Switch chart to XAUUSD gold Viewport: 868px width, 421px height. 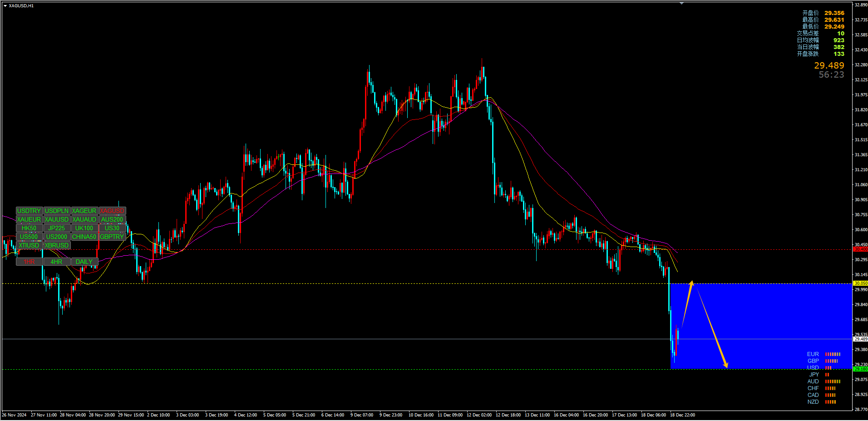[x=57, y=219]
